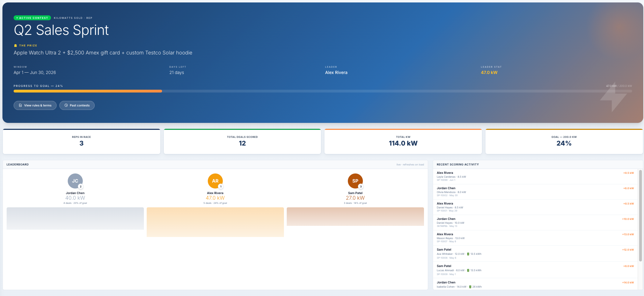Open the Total Deals Scored card

click(x=242, y=141)
